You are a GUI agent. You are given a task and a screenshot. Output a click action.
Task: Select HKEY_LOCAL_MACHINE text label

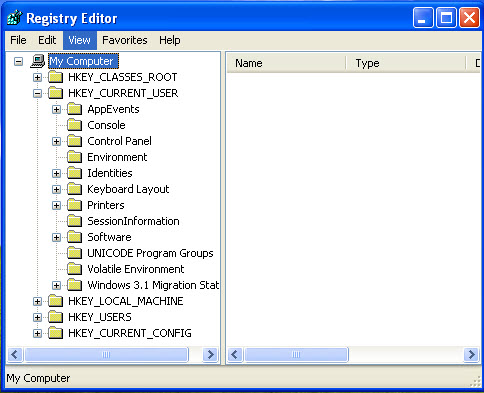[126, 301]
